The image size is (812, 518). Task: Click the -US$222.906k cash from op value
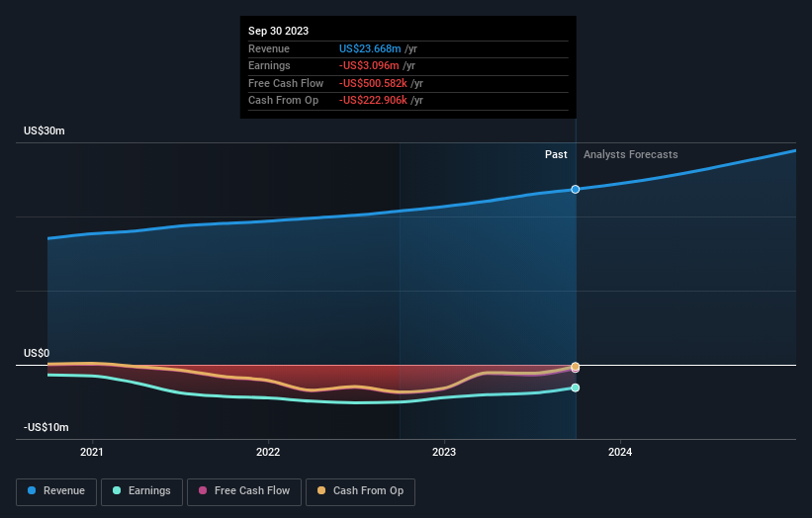pyautogui.click(x=373, y=101)
